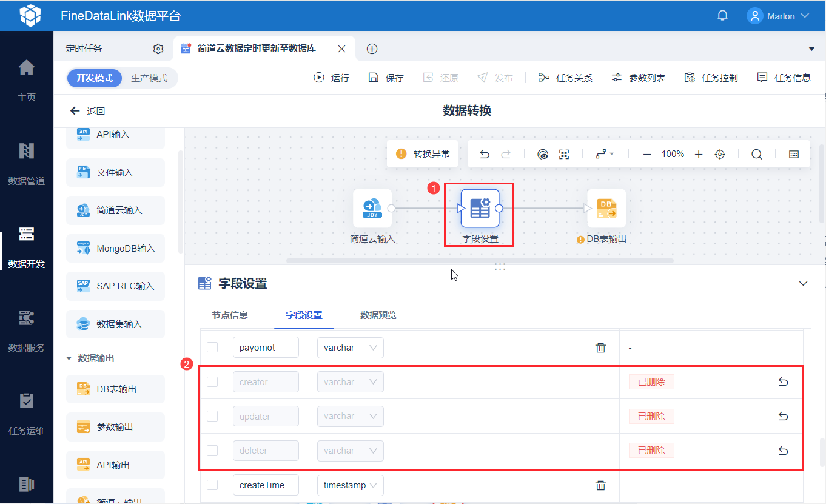This screenshot has width=826, height=504.
Task: Open the 简道云数据定时更新至数据库 tab
Action: coord(257,49)
